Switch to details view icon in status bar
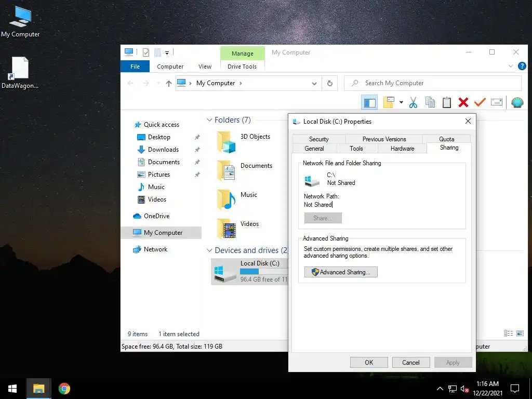Screen dimensions: 532x399 point(508,334)
